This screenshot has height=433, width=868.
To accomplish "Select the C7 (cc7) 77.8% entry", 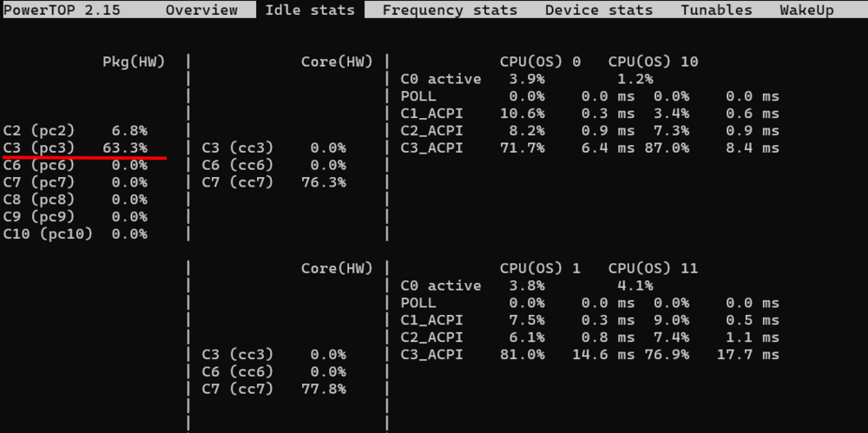I will coord(274,389).
